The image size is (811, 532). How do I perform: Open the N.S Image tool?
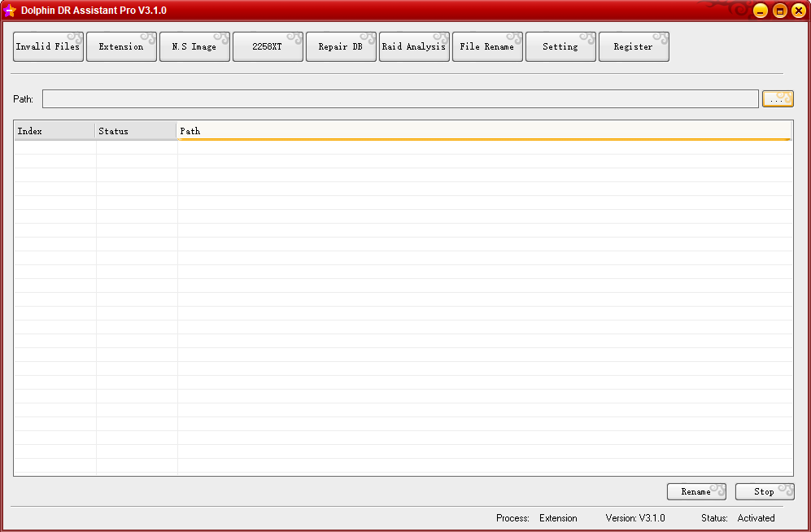194,47
